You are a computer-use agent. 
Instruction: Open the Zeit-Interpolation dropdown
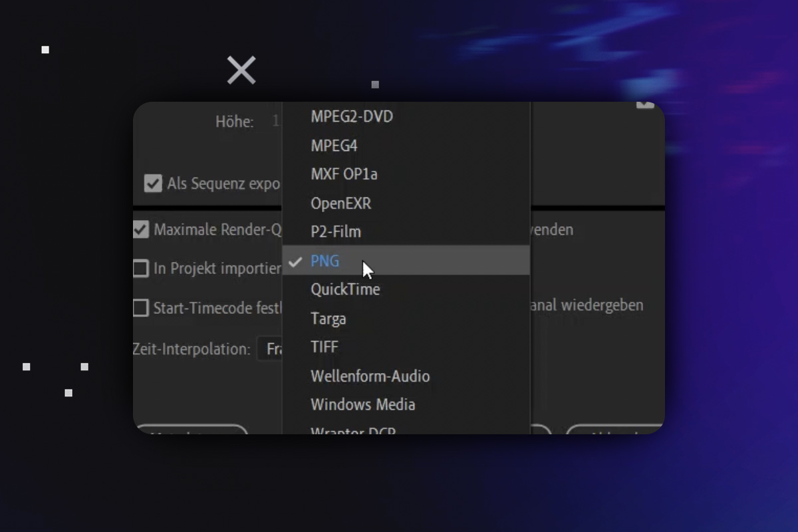coord(270,348)
